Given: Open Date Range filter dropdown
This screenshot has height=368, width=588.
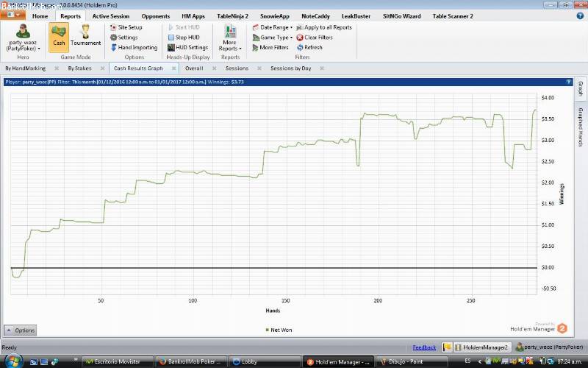Looking at the screenshot, I should (x=272, y=27).
